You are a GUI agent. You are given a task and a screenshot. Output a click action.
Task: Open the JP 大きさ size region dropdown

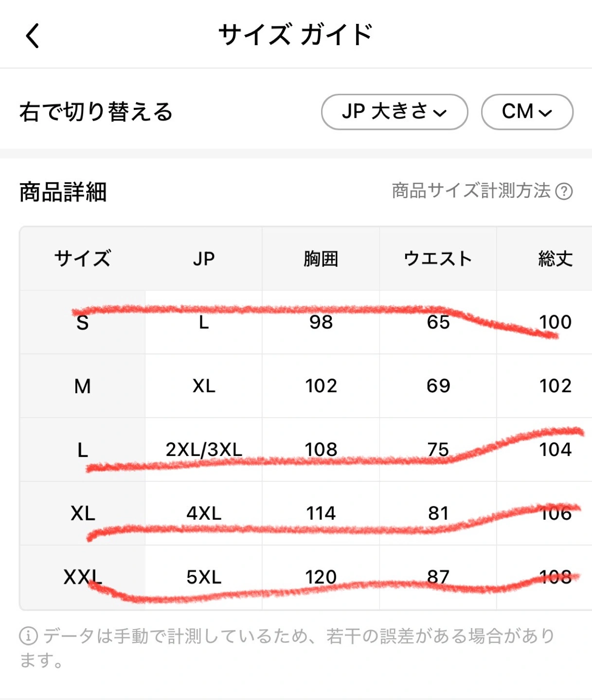tap(395, 112)
